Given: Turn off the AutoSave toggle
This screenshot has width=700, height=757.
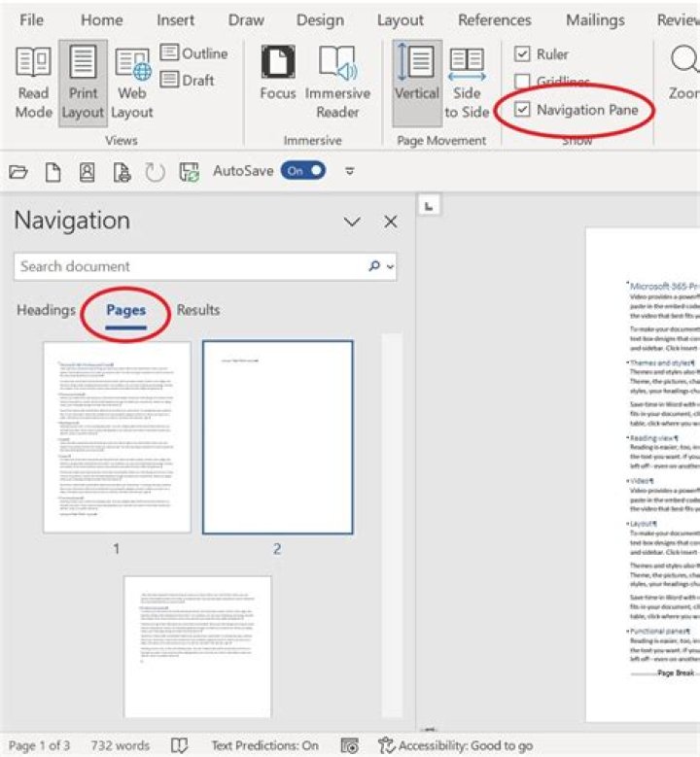Looking at the screenshot, I should (x=303, y=171).
